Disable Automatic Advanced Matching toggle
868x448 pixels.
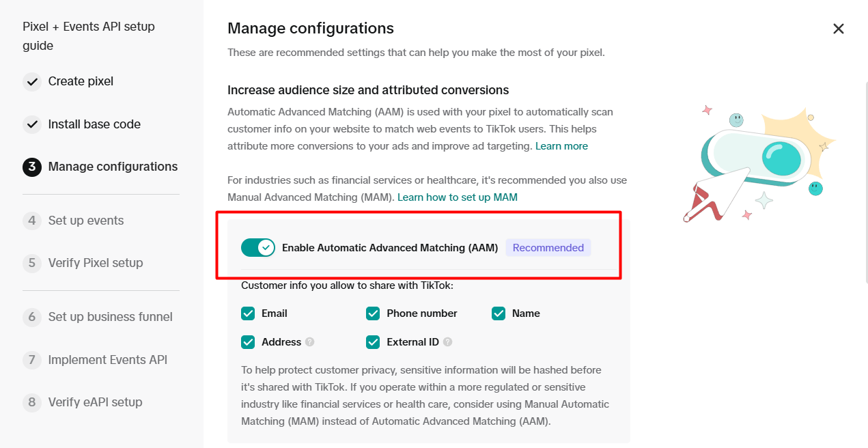(x=258, y=248)
